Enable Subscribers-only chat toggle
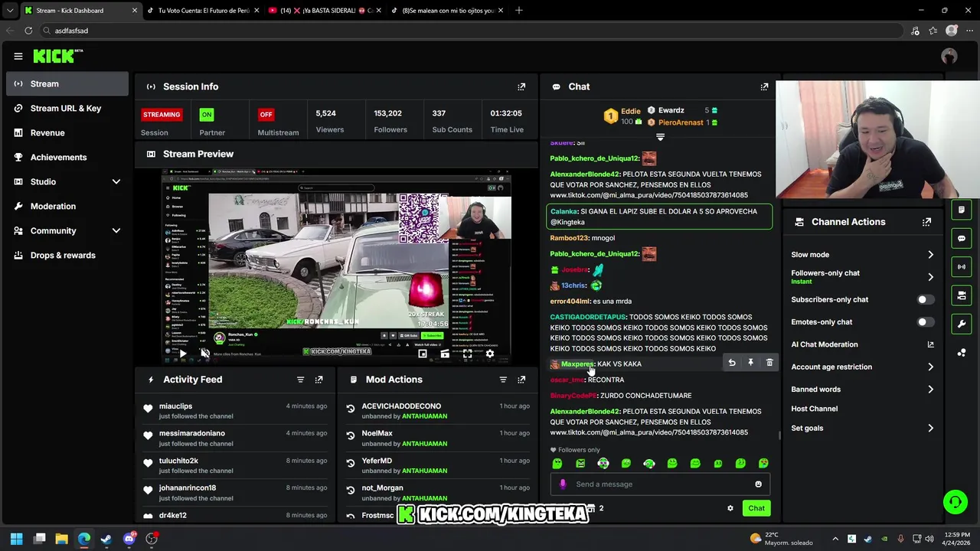Viewport: 980px width, 551px height. tap(925, 299)
